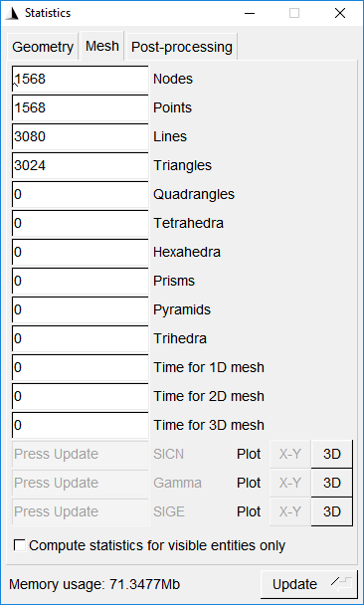
Task: Focus the Pyramids value field
Action: [x=81, y=309]
